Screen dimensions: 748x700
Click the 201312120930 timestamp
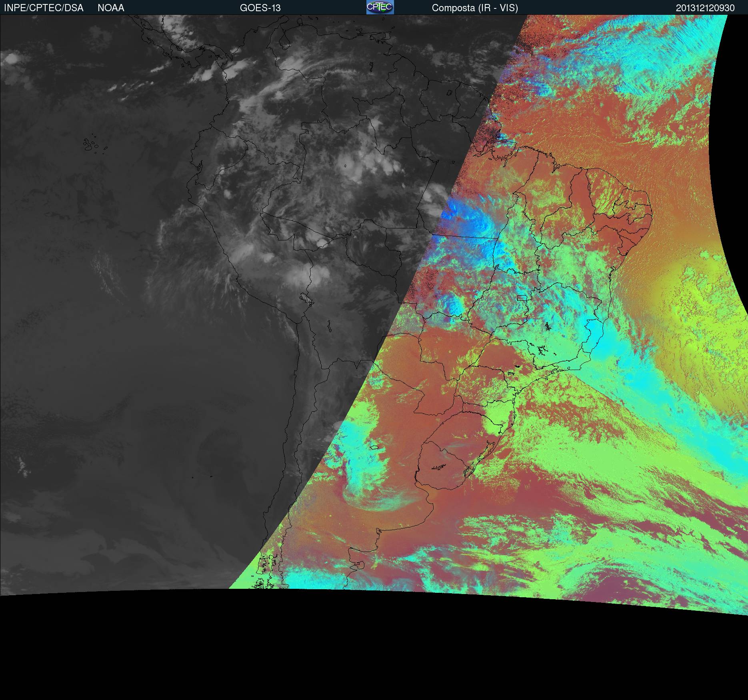coord(705,8)
